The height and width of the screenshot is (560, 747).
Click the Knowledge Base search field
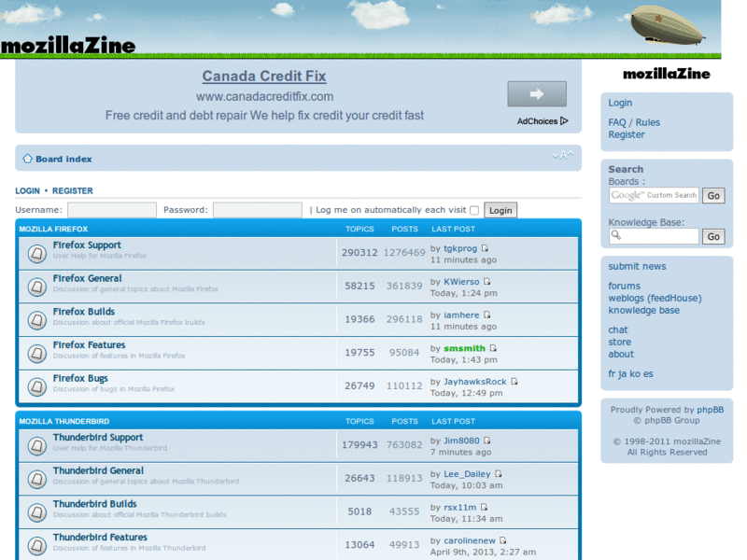pos(654,236)
